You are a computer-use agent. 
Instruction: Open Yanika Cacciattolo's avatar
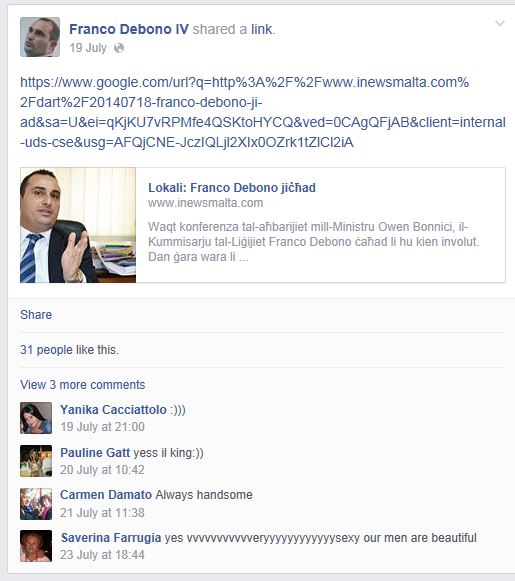36,418
